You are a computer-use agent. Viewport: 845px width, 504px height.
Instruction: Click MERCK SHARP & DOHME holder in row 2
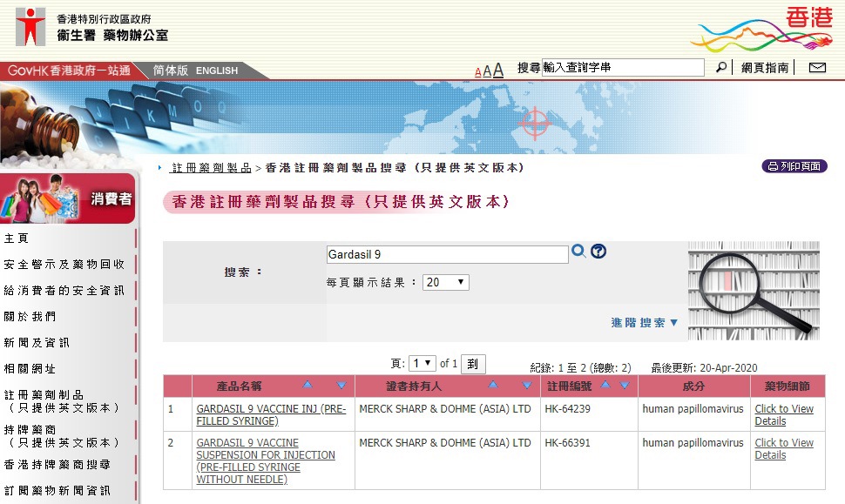[445, 442]
